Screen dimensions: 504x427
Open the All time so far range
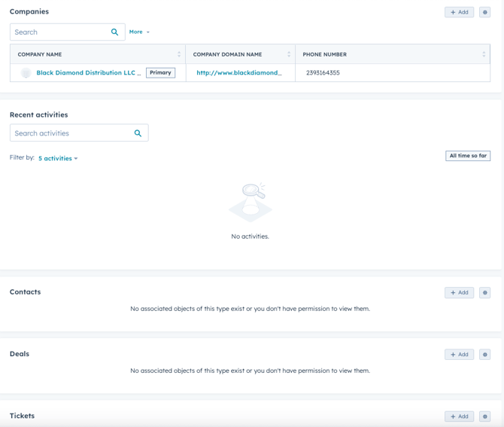[x=468, y=156]
